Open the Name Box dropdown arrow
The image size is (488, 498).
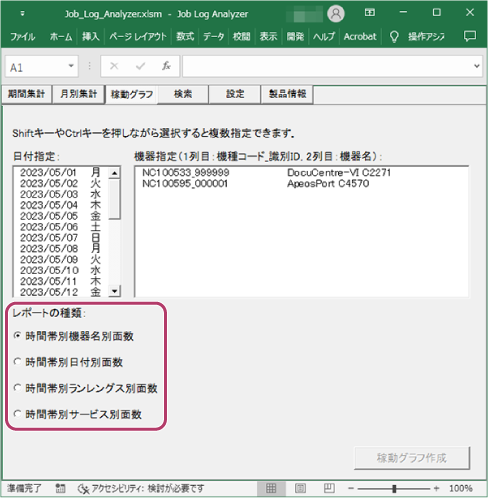point(71,66)
